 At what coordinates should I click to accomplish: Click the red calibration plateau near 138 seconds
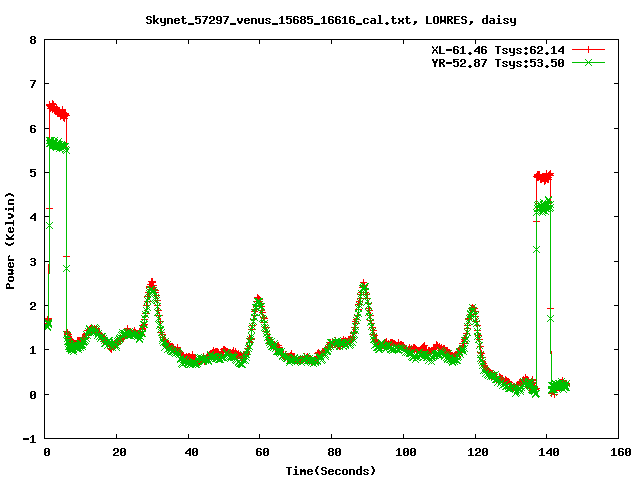click(x=543, y=177)
